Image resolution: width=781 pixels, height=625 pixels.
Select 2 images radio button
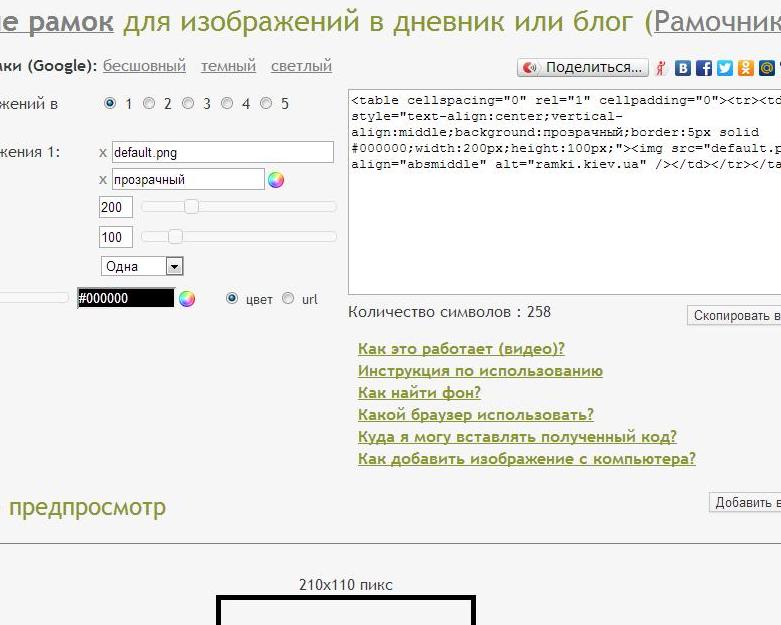[x=148, y=103]
